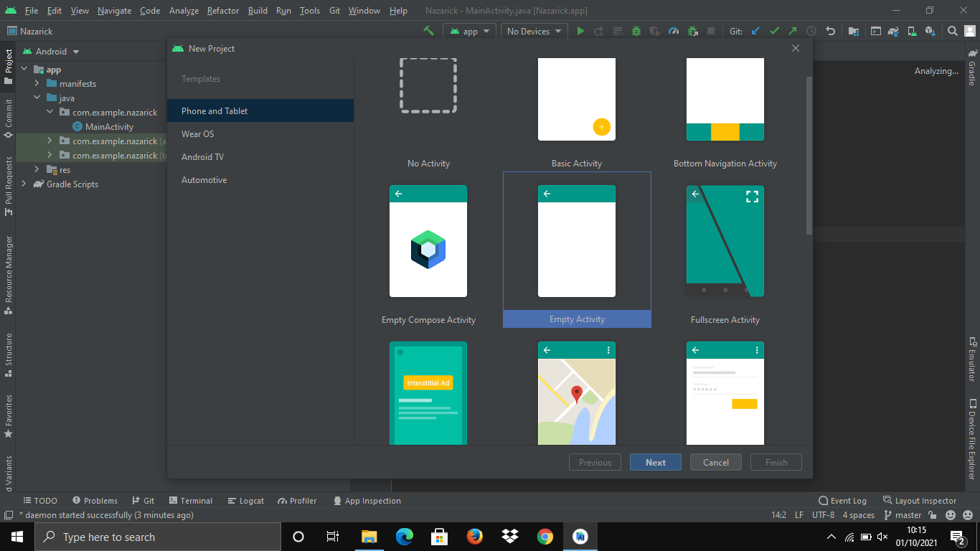Push changes with the Git push arrow icon
Viewport: 980px width, 551px height.
[x=793, y=31]
